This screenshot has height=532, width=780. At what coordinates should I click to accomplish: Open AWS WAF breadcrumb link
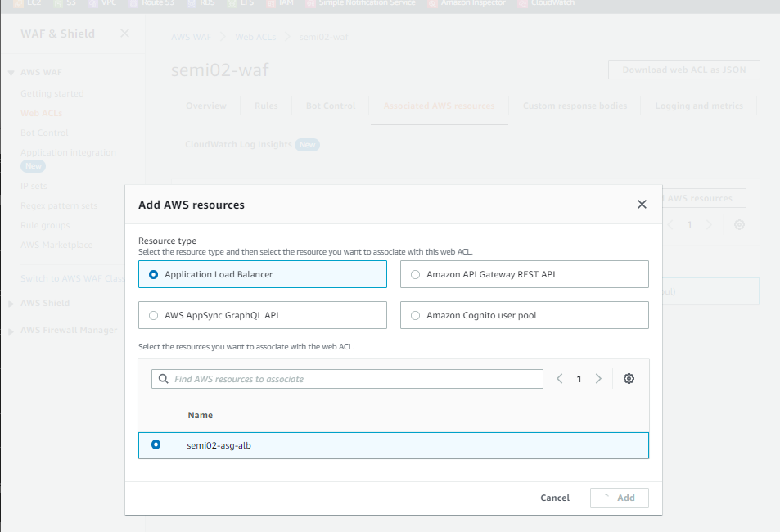(191, 37)
